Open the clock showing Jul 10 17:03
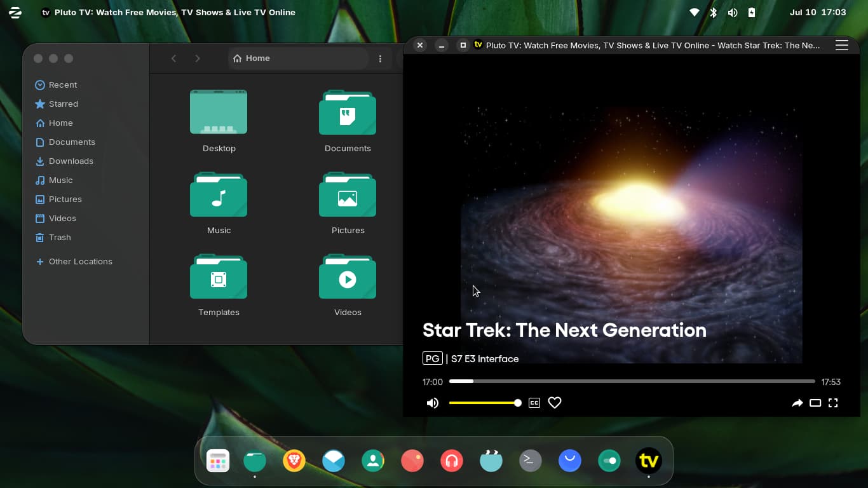 [818, 12]
